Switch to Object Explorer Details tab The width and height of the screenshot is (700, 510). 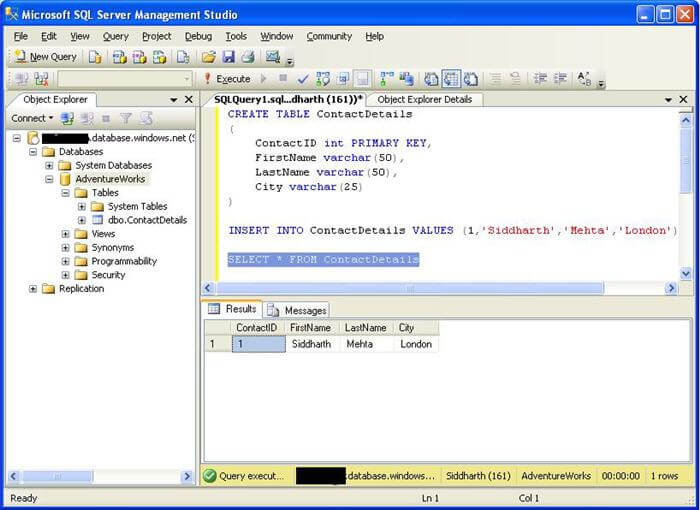coord(425,100)
